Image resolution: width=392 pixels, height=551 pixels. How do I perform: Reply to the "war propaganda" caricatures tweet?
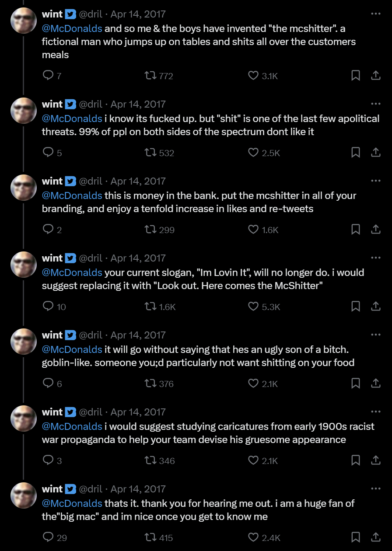click(48, 460)
